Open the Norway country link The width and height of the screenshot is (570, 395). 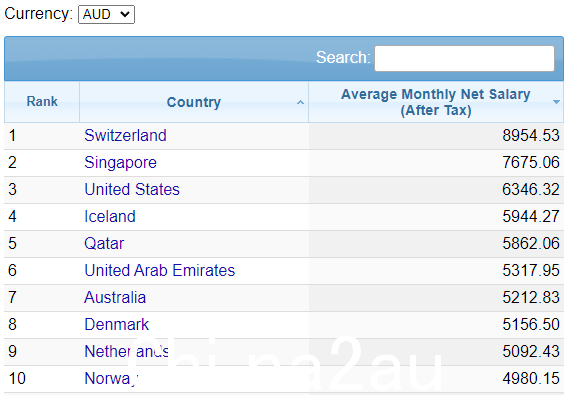[x=111, y=379]
